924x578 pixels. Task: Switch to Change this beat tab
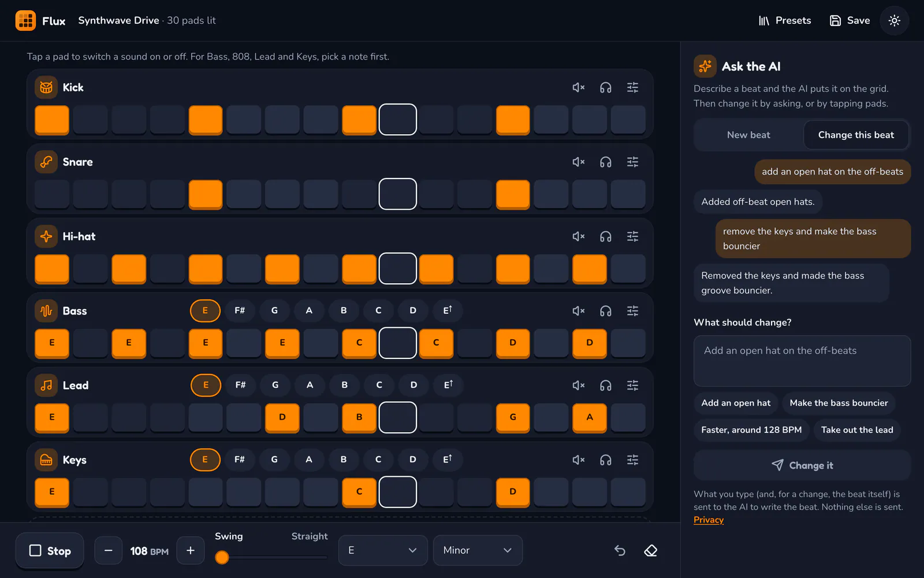tap(856, 135)
